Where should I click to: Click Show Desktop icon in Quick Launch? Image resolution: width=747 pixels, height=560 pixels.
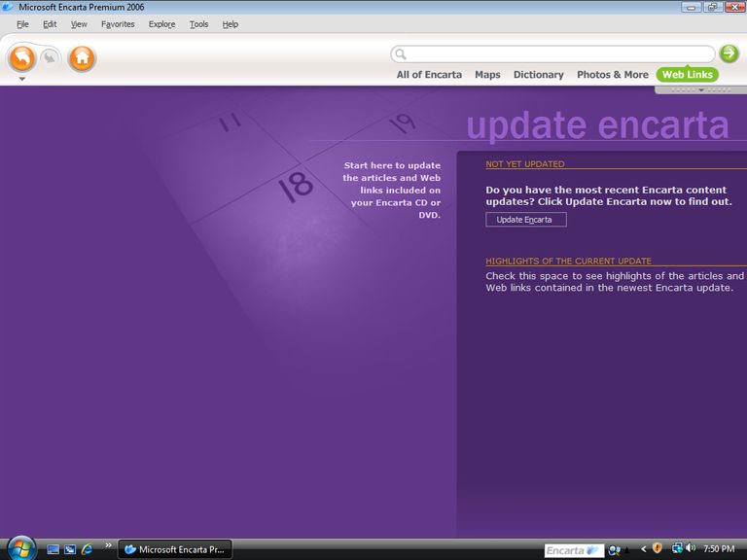[53, 549]
